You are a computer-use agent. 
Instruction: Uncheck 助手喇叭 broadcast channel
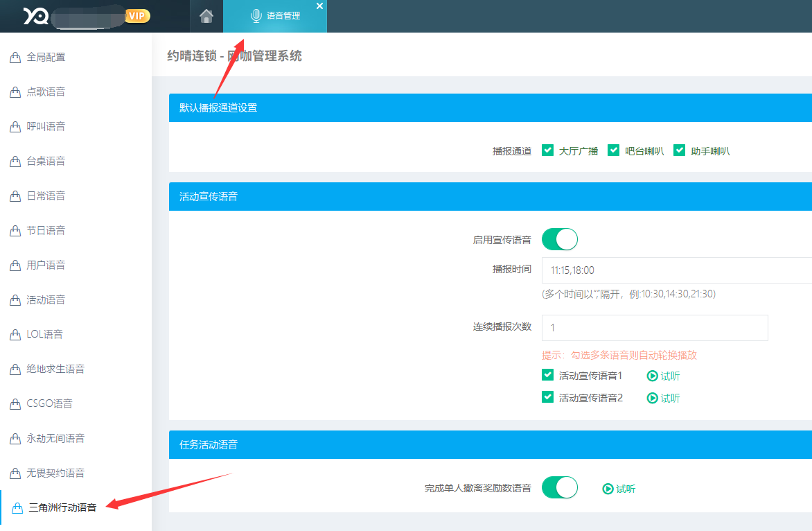tap(679, 150)
